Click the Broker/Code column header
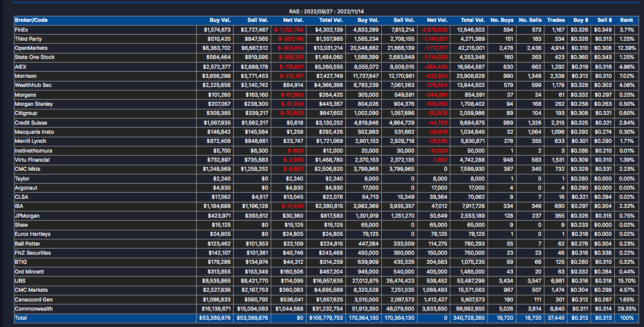 click(31, 20)
